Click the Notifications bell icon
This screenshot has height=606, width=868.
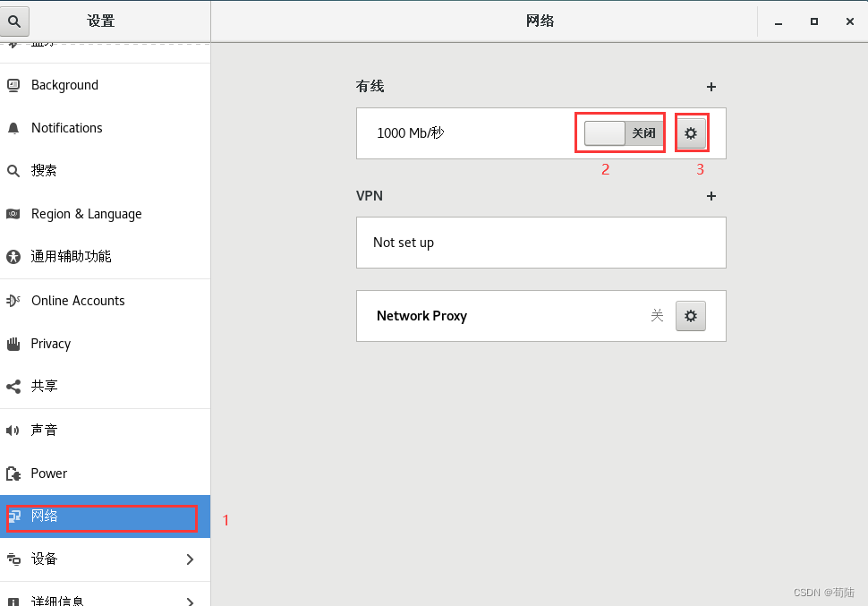pyautogui.click(x=13, y=129)
